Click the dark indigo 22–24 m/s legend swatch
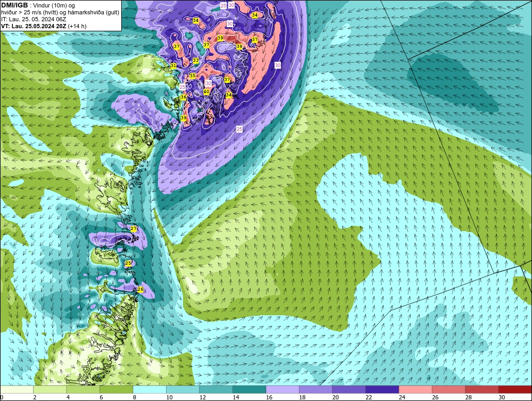Image resolution: width=532 pixels, height=401 pixels. tap(383, 389)
